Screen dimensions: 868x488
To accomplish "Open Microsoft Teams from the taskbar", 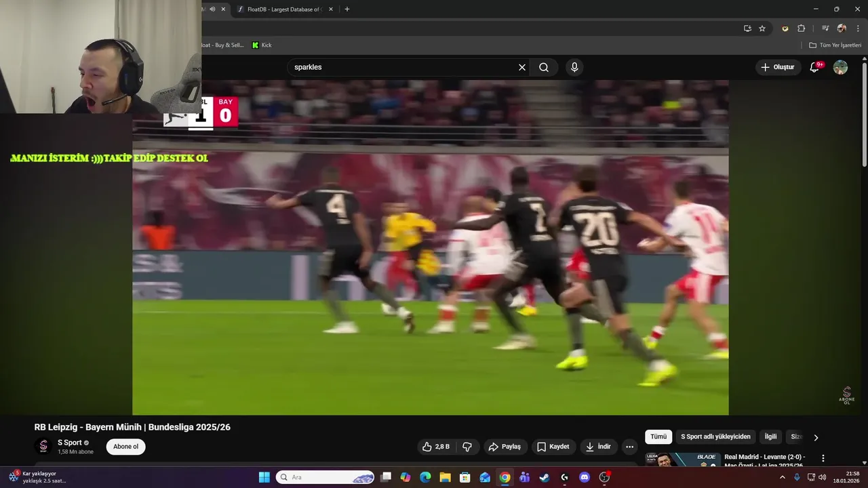I will point(525,477).
